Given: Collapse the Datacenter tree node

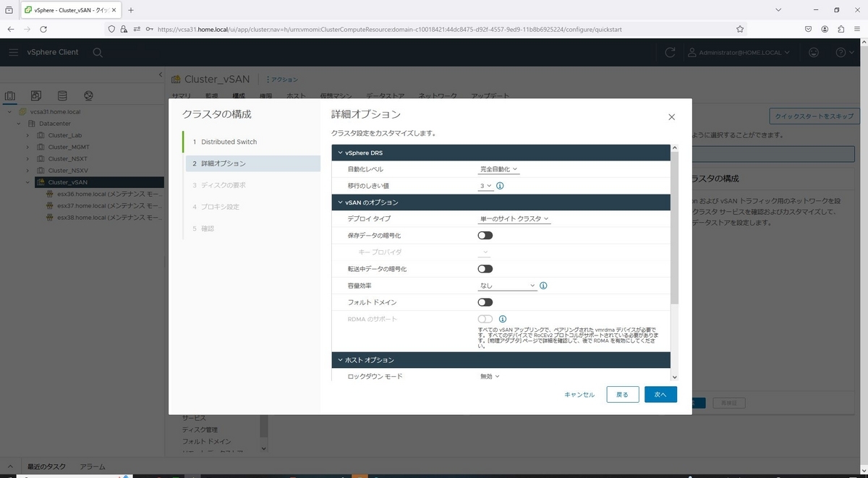Looking at the screenshot, I should click(x=19, y=124).
